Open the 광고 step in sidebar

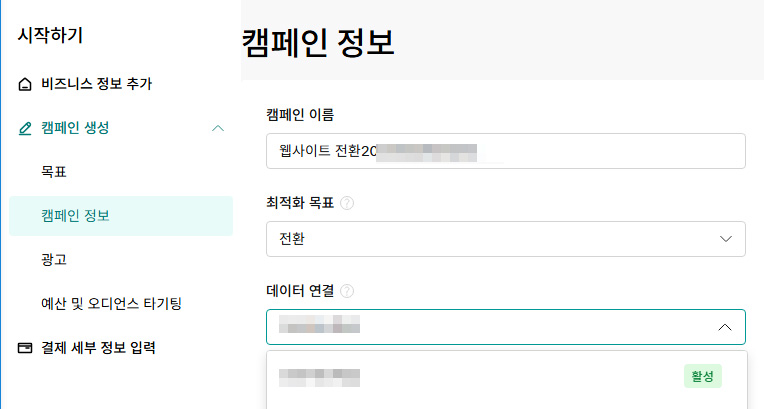click(x=54, y=260)
